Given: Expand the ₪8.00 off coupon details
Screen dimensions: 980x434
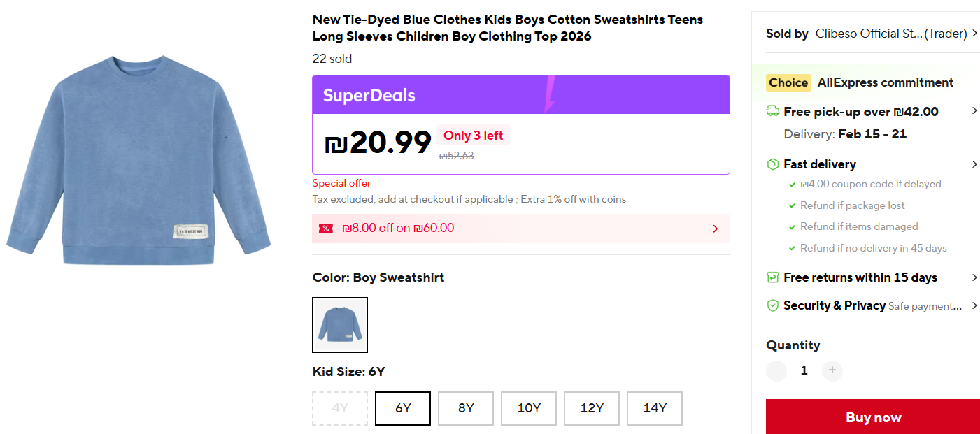Looking at the screenshot, I should point(715,229).
